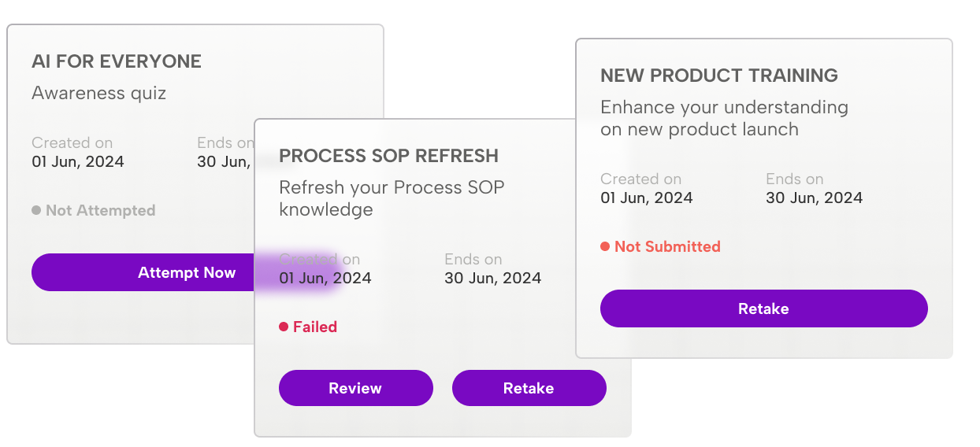Click the Awareness quiz description

(98, 93)
